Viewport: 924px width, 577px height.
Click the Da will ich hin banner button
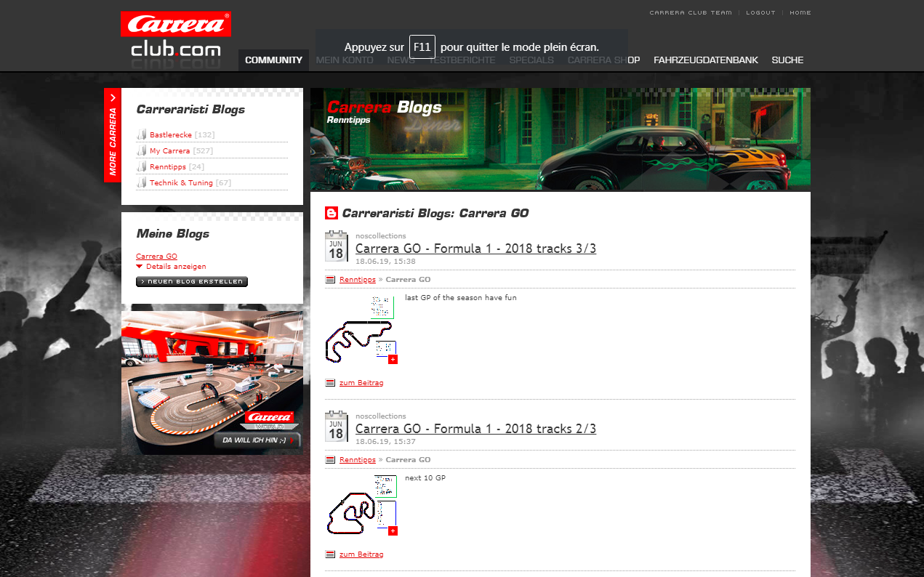pos(258,440)
